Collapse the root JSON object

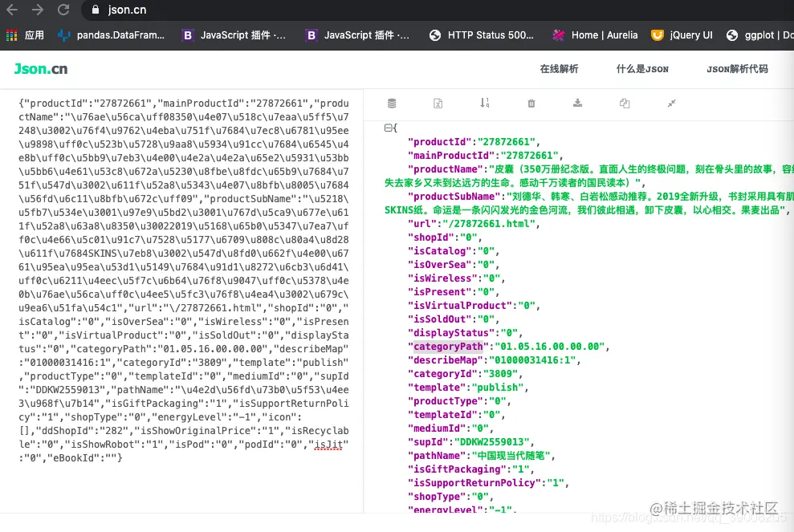pos(388,128)
